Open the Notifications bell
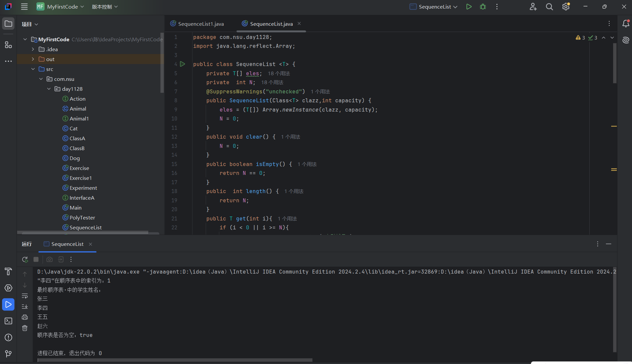This screenshot has width=632, height=364. 626,23
